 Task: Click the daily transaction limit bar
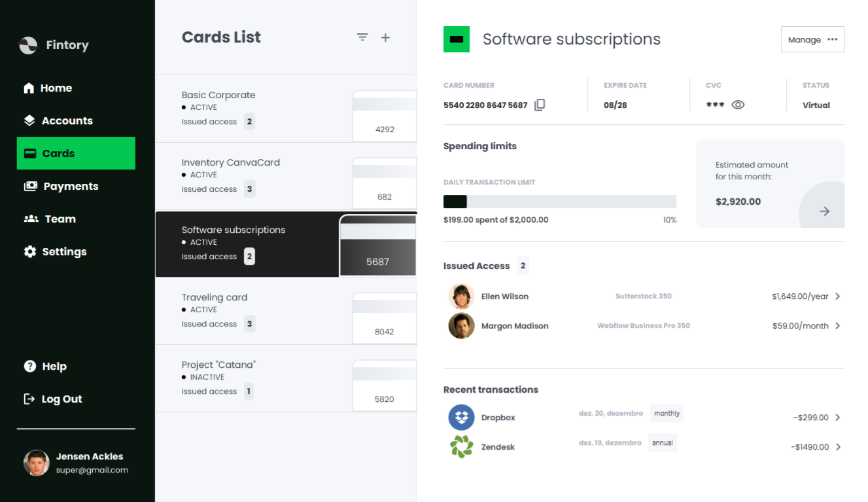[x=559, y=202]
